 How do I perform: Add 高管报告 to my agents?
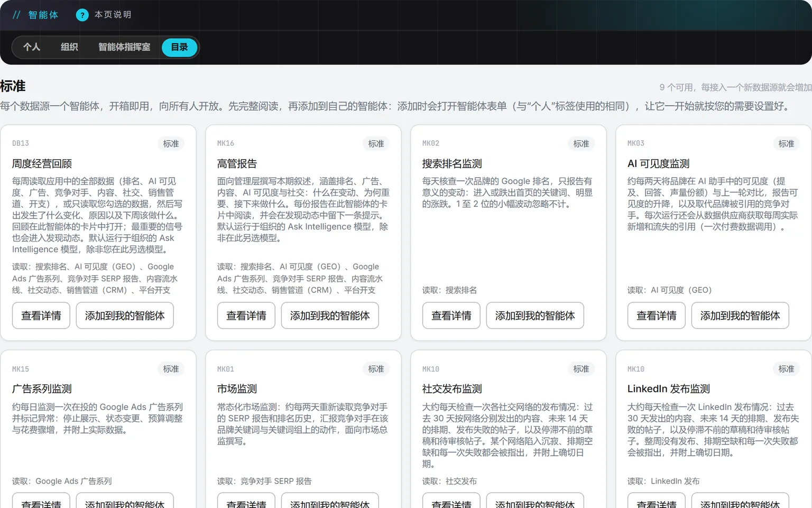pos(330,316)
